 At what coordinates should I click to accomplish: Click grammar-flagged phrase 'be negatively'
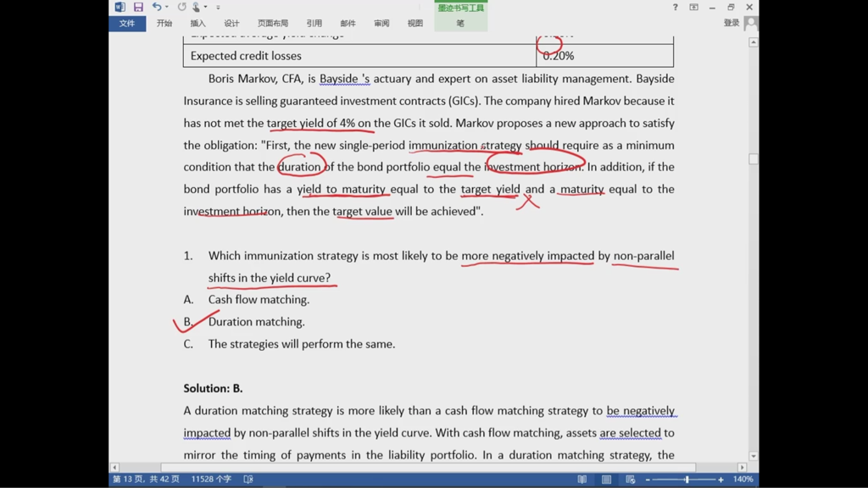(x=641, y=411)
